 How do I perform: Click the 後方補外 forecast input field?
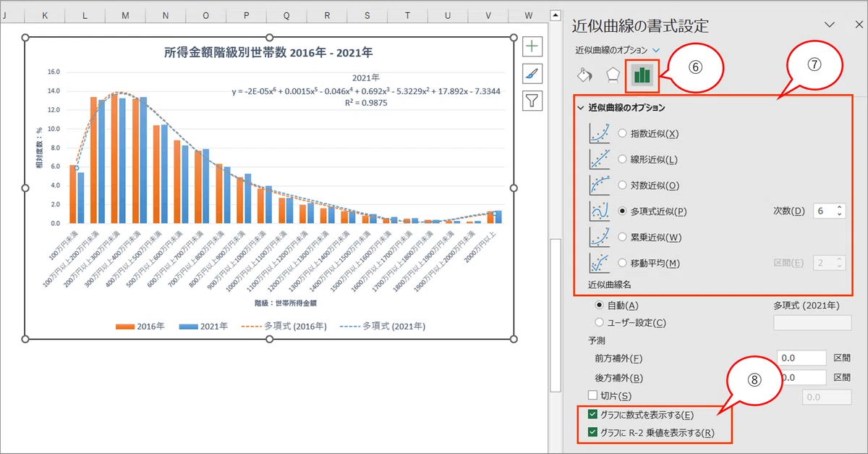click(x=801, y=377)
